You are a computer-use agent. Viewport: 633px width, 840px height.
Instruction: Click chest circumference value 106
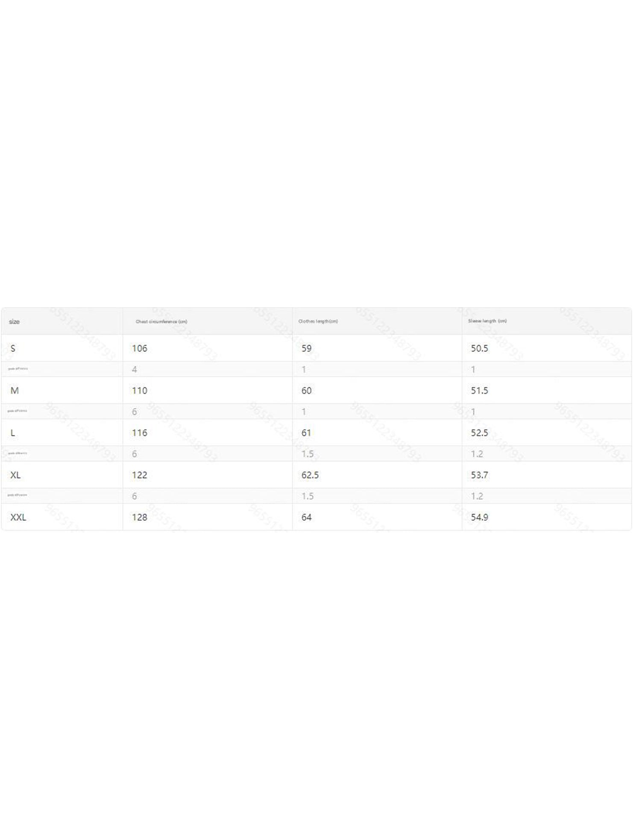pos(139,348)
